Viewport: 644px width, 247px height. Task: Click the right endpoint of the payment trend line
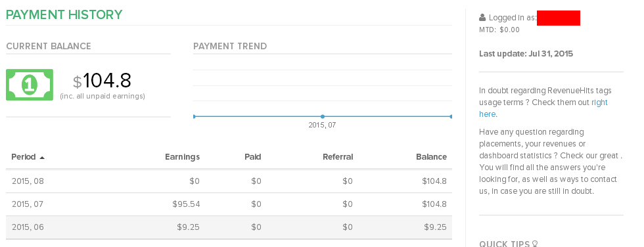tap(451, 116)
